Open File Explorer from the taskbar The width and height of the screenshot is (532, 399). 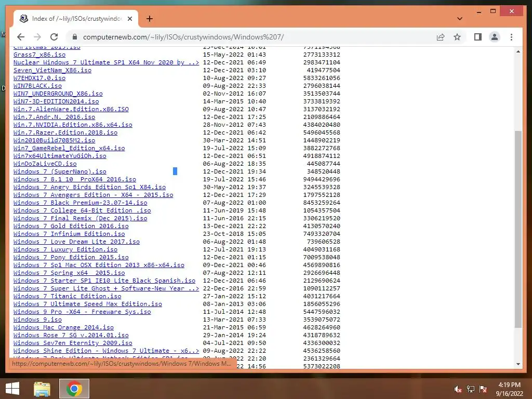pos(42,389)
